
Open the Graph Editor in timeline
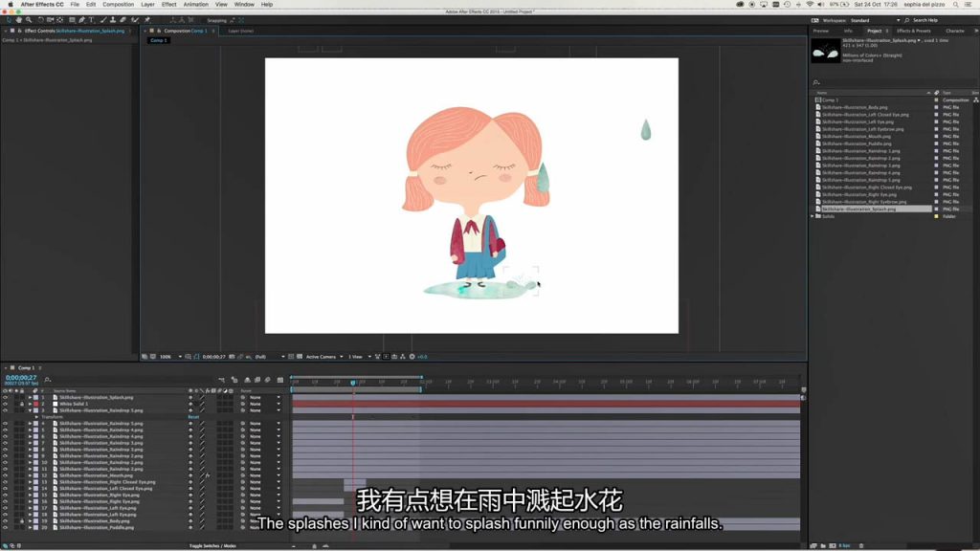click(280, 380)
